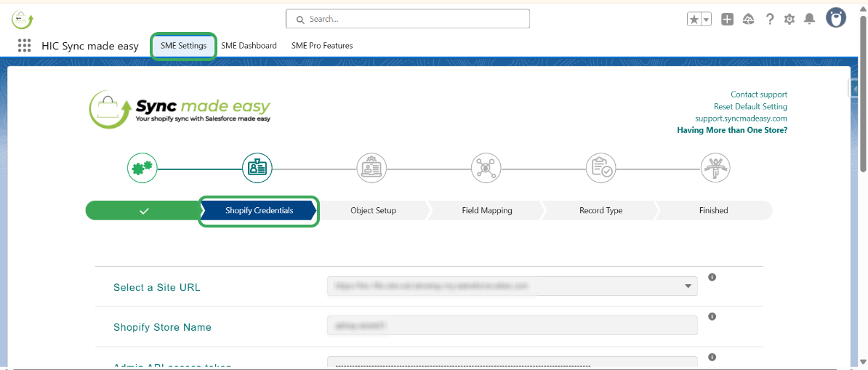Viewport: 868px width, 370px height.
Task: Click the Field Mapping network step icon
Action: coord(486,167)
